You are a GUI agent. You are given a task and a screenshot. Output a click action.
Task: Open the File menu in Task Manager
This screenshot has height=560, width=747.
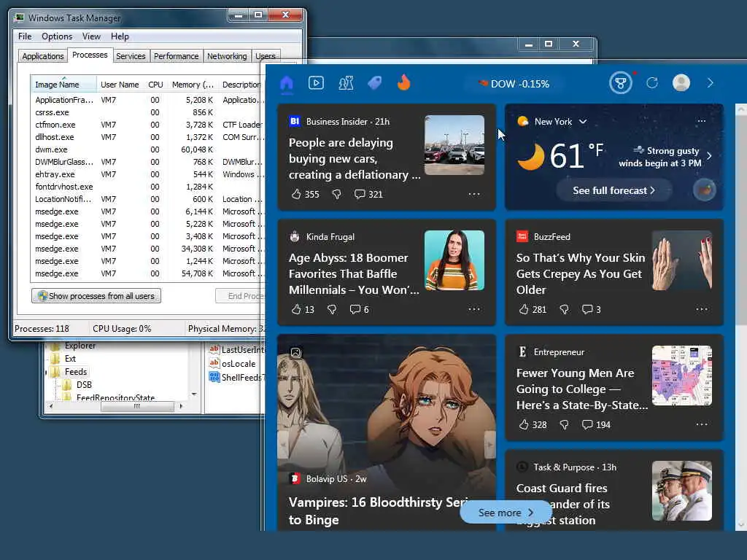point(25,36)
